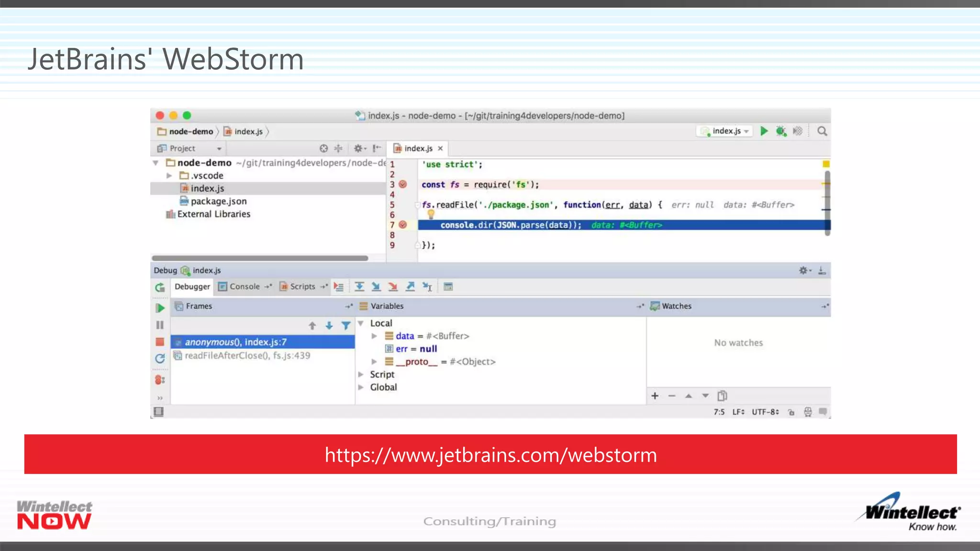Click Step Over debugger icon
980x551 pixels.
(359, 287)
